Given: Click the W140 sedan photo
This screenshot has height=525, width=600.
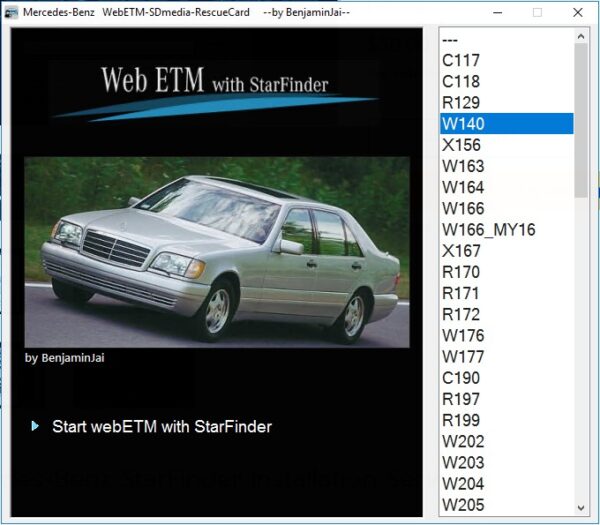Looking at the screenshot, I should (217, 252).
